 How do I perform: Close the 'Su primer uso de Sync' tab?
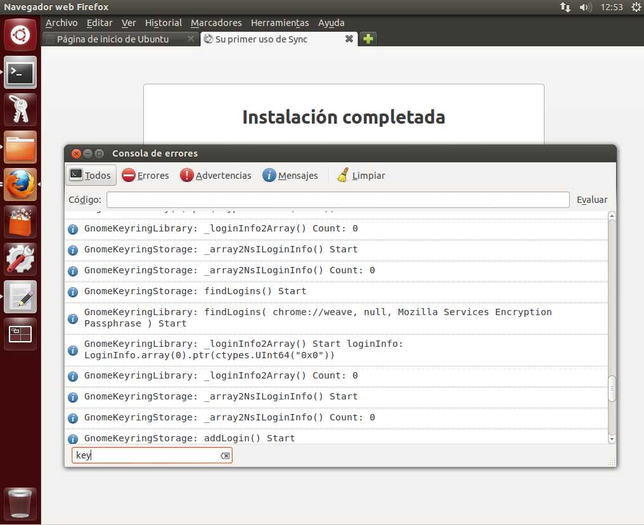tap(349, 39)
